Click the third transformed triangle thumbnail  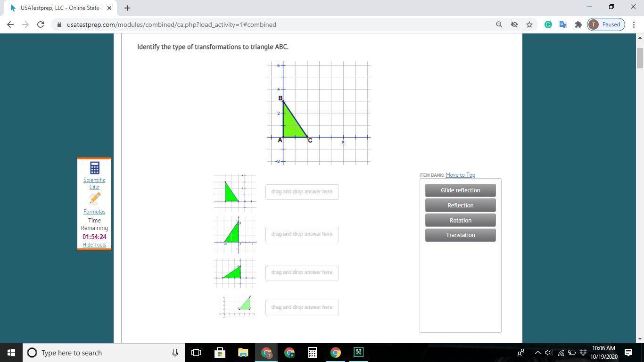tap(235, 272)
